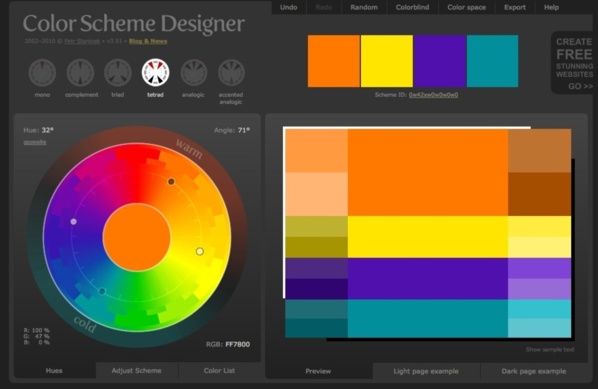Click the opposite hue link
The width and height of the screenshot is (598, 389).
point(35,142)
